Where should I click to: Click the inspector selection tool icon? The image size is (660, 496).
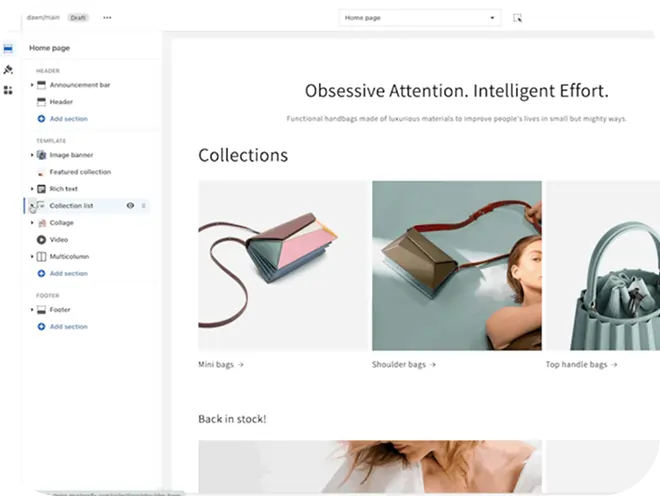(517, 18)
